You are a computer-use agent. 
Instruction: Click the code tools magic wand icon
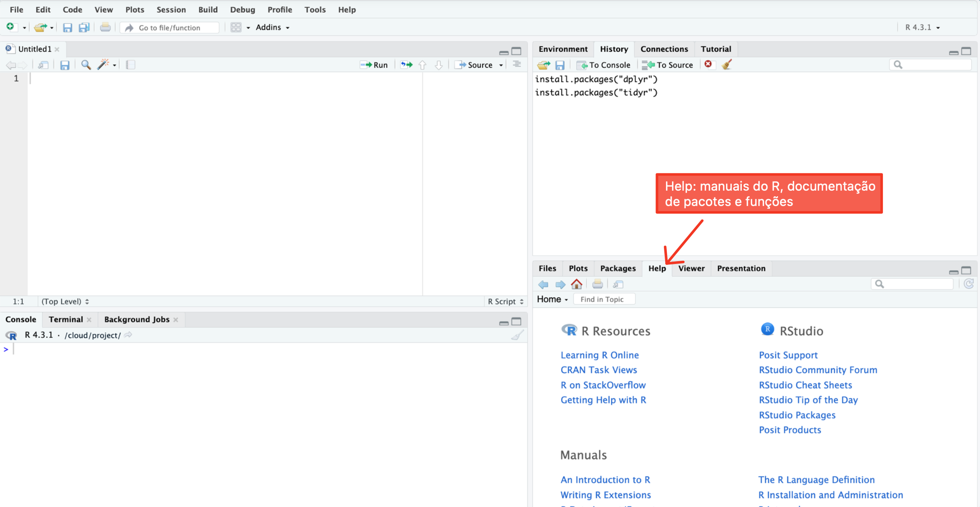103,64
